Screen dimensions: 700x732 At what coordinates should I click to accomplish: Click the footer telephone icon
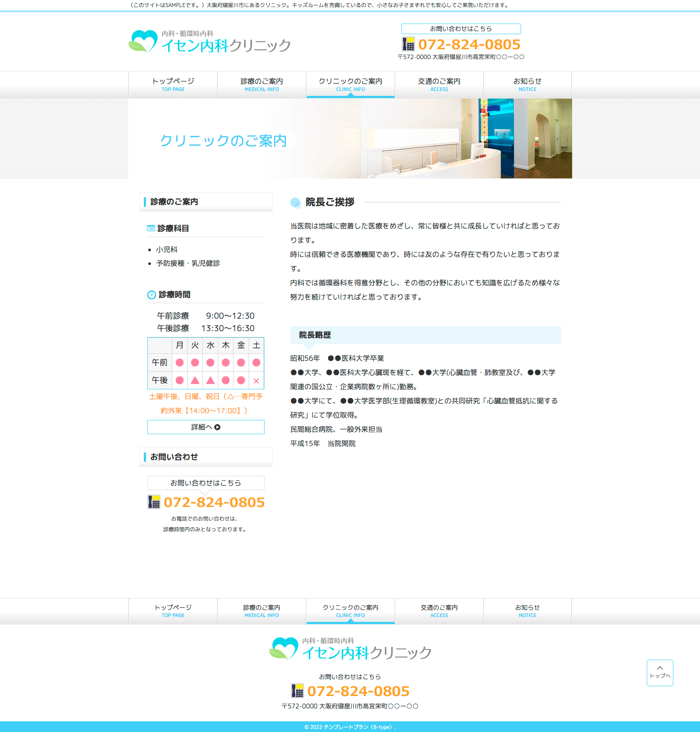coord(297,691)
